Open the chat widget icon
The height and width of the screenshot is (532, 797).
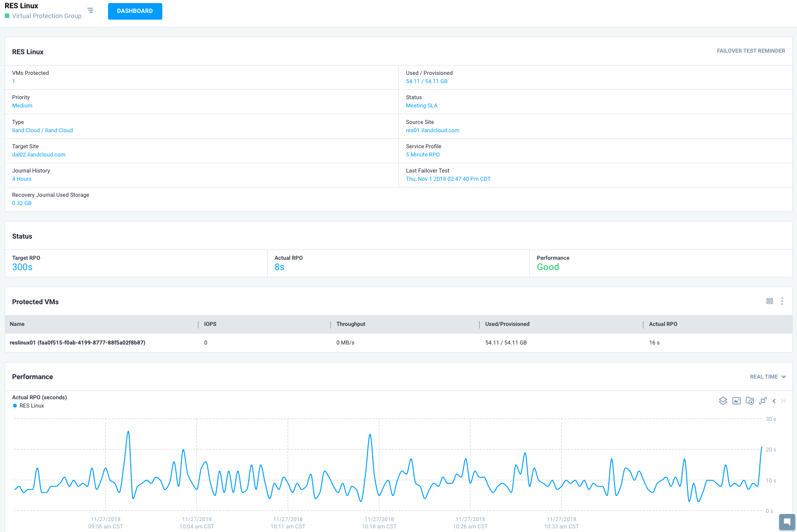tap(787, 521)
